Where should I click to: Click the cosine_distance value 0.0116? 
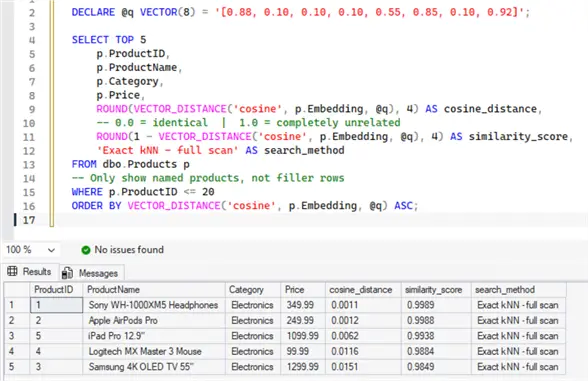(x=363, y=351)
